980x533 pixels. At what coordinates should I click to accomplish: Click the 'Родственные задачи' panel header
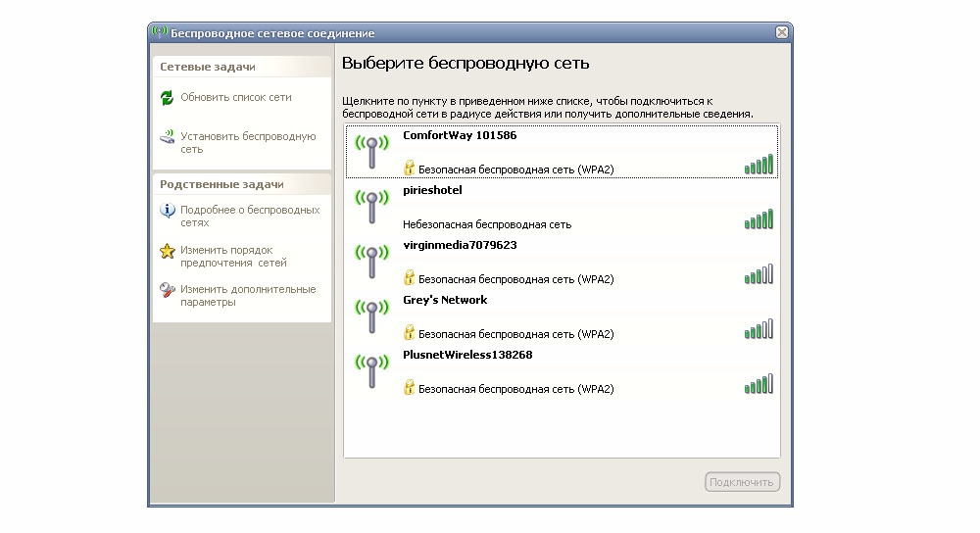point(242,184)
